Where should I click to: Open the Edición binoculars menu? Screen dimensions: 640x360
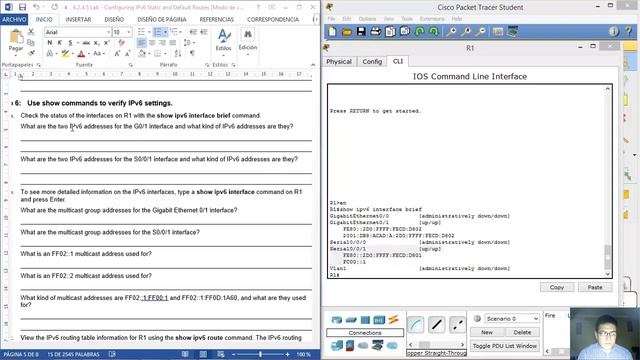click(x=248, y=42)
